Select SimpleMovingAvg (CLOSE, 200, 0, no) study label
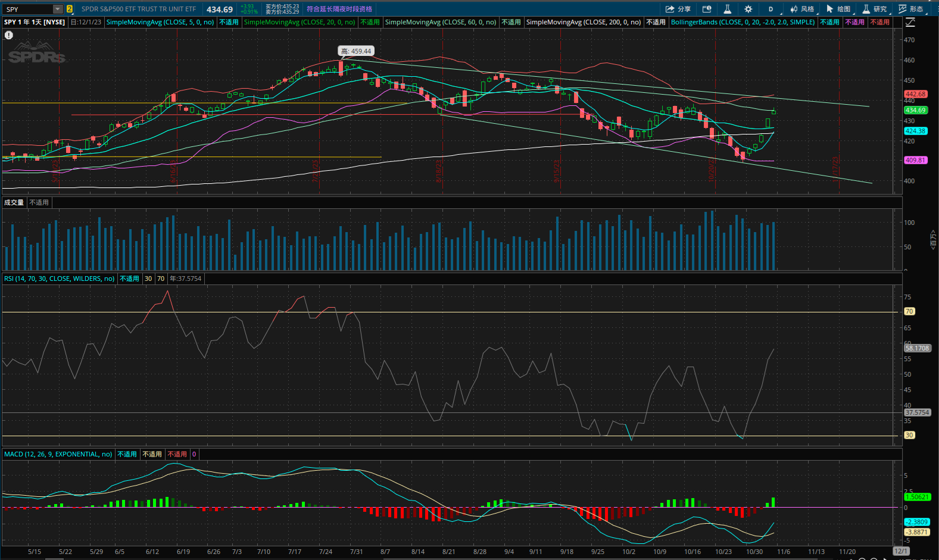 (x=584, y=22)
